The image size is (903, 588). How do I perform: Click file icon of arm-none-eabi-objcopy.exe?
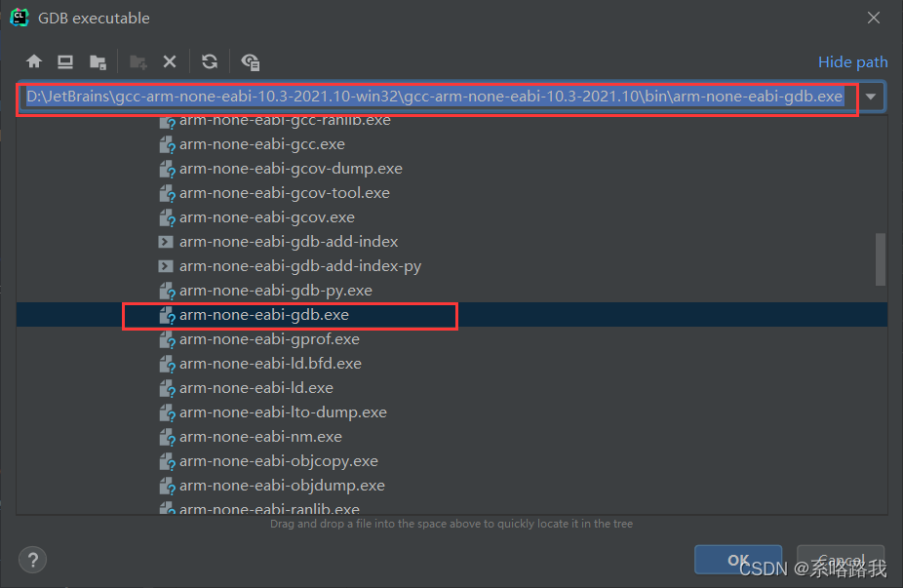coord(167,462)
